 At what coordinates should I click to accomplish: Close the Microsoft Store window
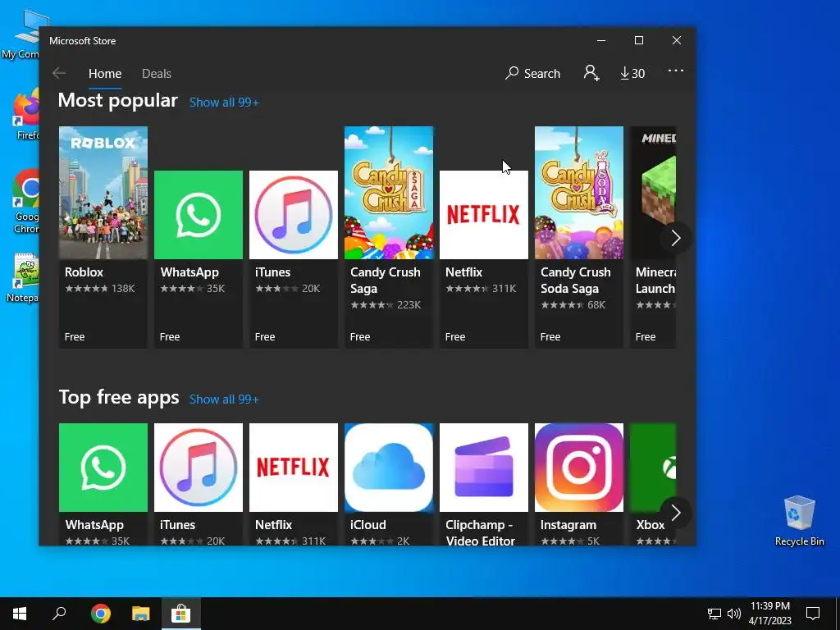[677, 41]
